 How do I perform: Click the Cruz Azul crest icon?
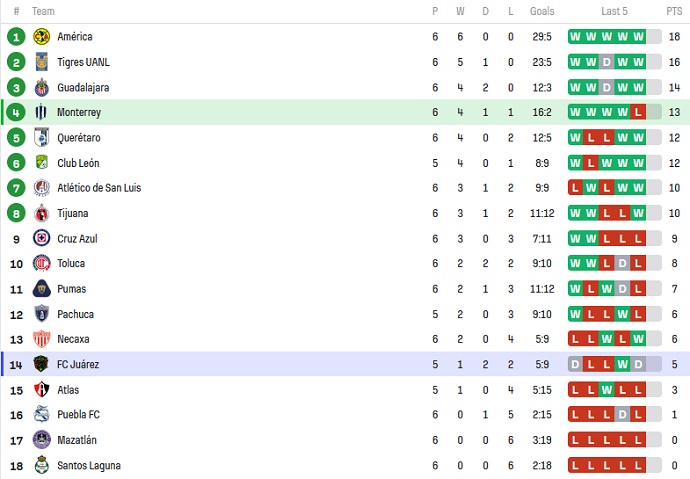pos(41,238)
